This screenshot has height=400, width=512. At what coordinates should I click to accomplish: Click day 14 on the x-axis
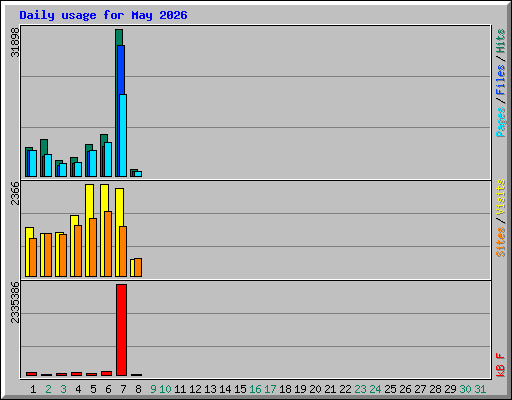click(225, 389)
